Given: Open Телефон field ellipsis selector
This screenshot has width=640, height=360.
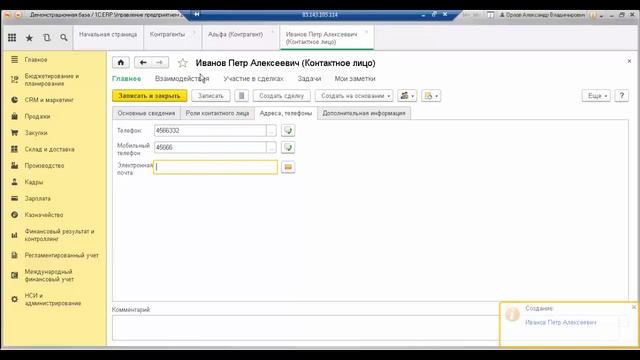Looking at the screenshot, I should point(271,131).
